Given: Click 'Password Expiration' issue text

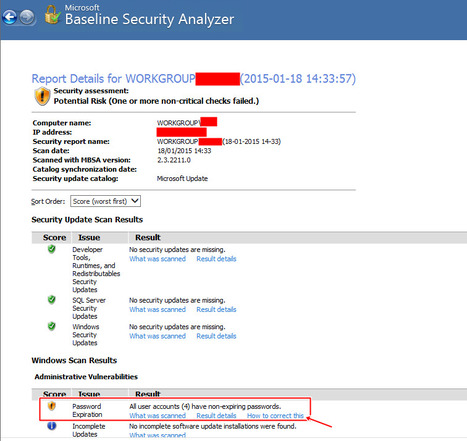Looking at the screenshot, I should 87,410.
